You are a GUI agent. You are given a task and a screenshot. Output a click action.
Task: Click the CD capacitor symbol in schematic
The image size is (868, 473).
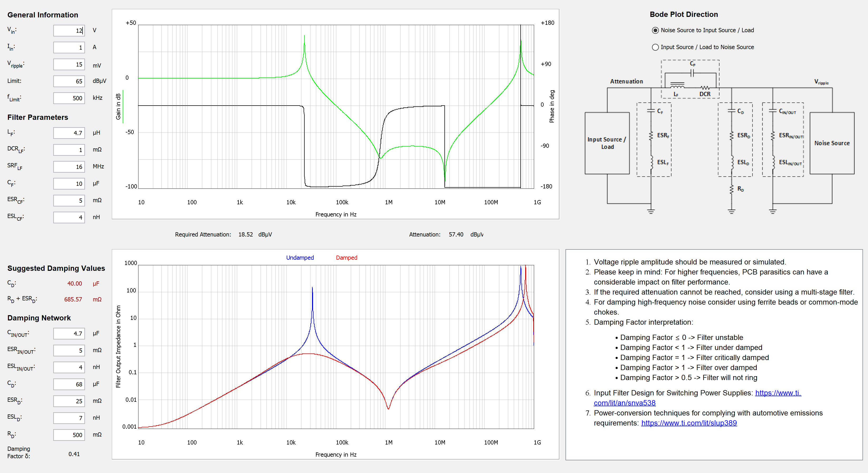[x=731, y=111]
